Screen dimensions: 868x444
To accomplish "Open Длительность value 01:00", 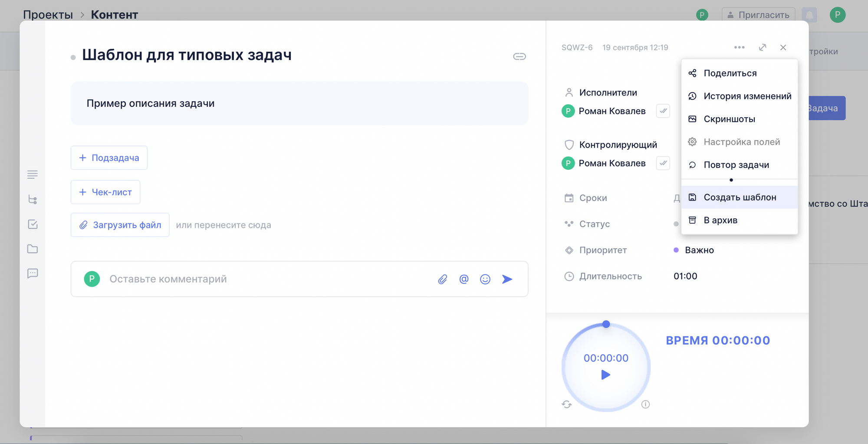I will [x=685, y=276].
